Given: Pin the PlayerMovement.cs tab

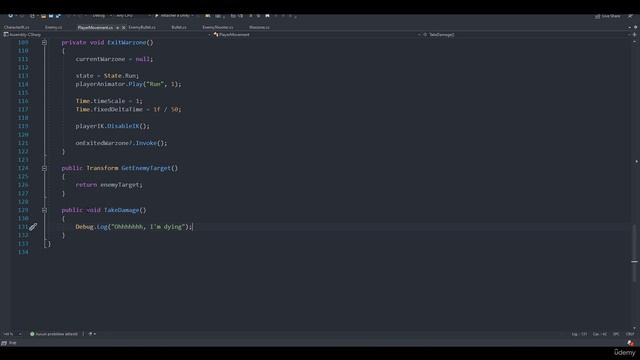Looking at the screenshot, I should point(118,28).
